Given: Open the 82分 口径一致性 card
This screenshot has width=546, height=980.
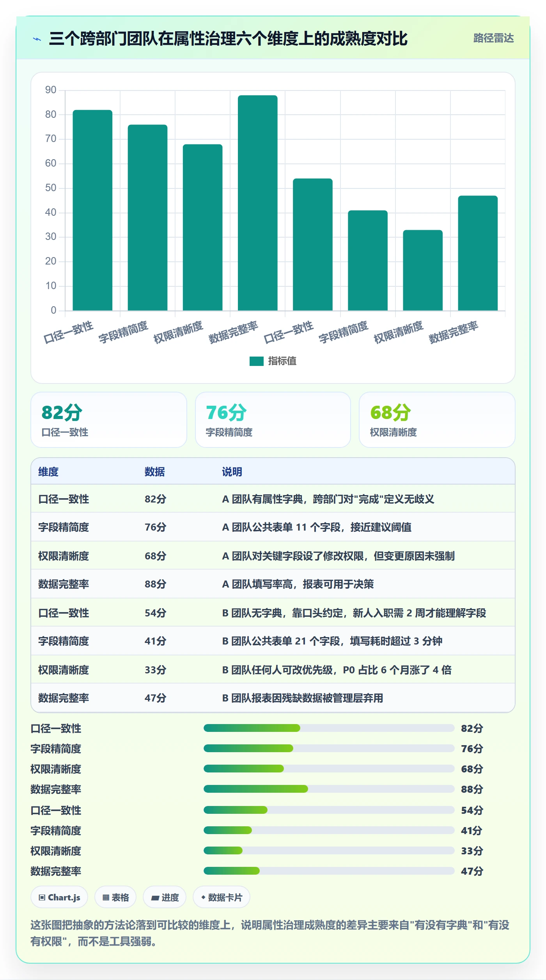Looking at the screenshot, I should [109, 420].
